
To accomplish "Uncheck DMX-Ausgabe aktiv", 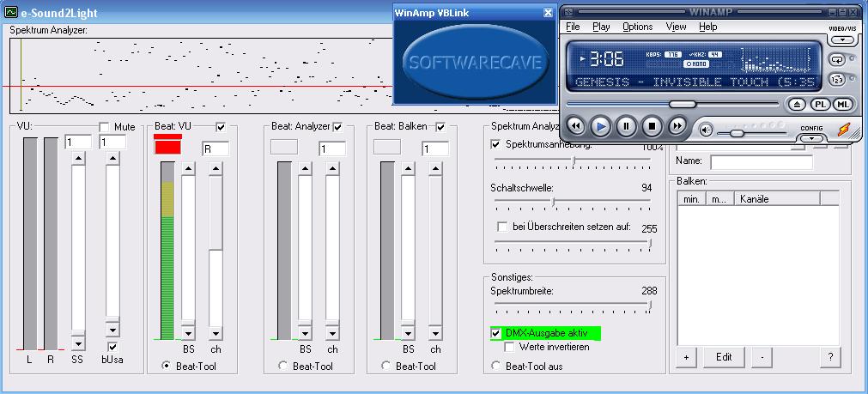I will point(496,333).
